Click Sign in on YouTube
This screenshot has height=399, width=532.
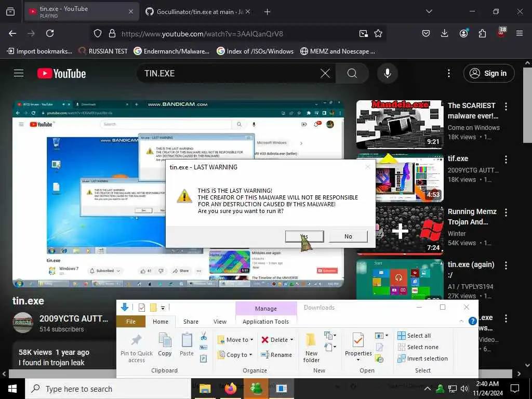point(488,73)
